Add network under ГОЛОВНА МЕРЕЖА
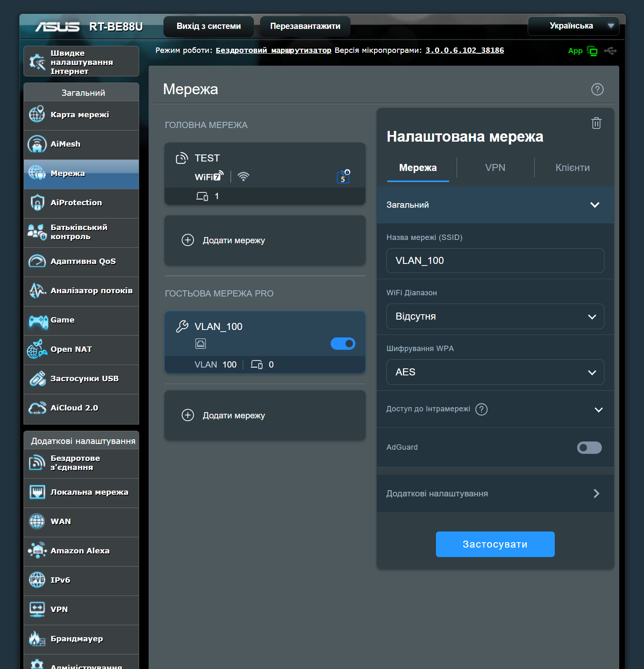This screenshot has height=669, width=644. coord(265,240)
